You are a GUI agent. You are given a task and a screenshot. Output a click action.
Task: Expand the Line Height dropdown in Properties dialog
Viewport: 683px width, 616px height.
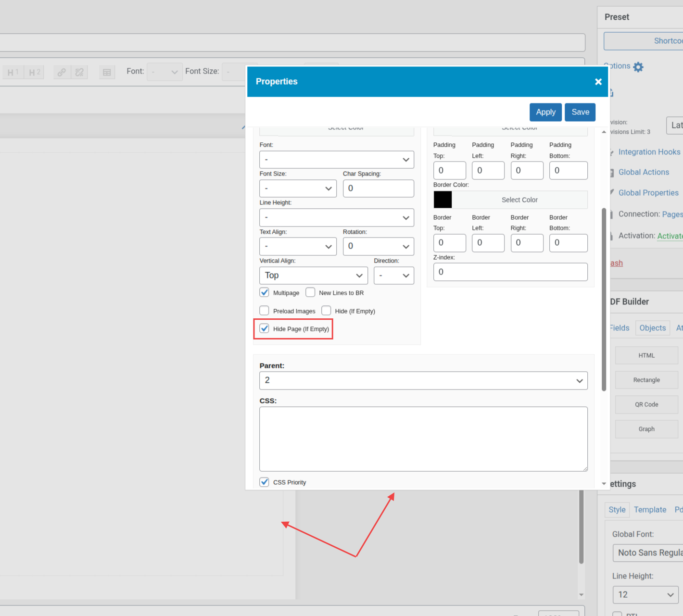(x=337, y=217)
